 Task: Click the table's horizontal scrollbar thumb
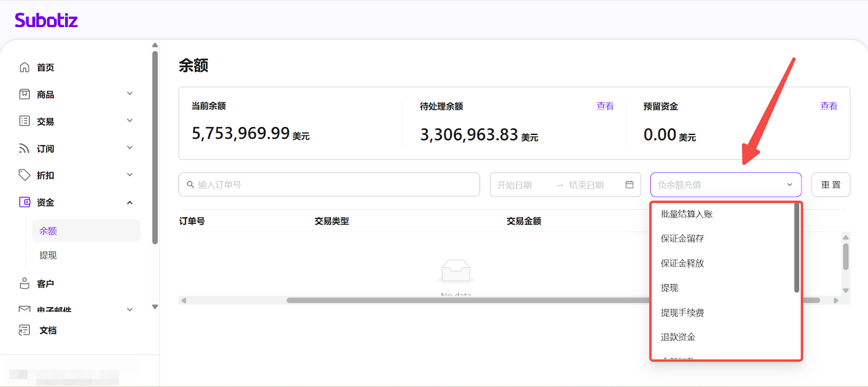point(467,300)
